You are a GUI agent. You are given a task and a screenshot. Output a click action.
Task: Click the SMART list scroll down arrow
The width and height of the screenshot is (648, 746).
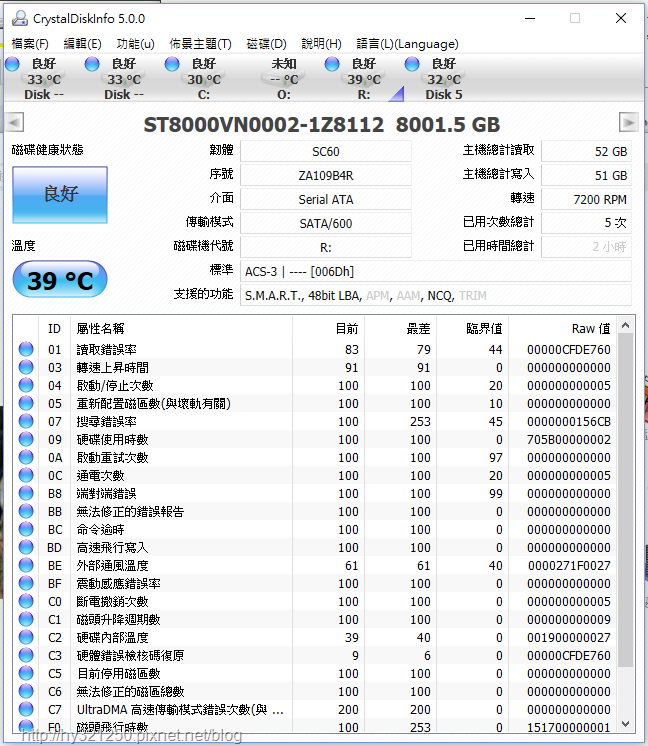coord(626,724)
